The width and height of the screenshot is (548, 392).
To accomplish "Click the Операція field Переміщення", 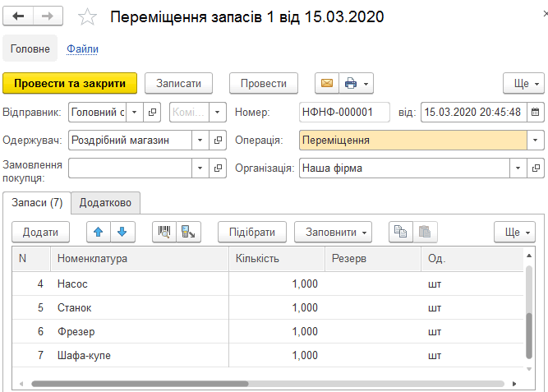I will pos(413,141).
